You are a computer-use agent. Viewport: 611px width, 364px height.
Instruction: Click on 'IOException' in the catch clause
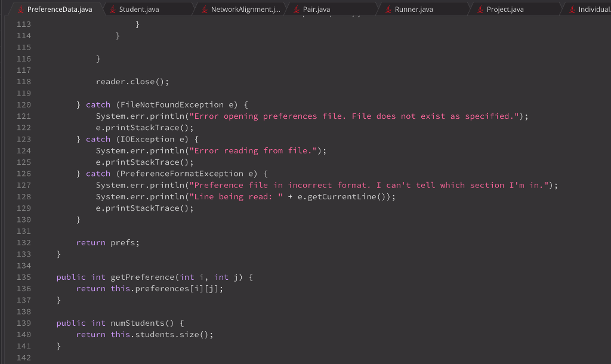147,139
